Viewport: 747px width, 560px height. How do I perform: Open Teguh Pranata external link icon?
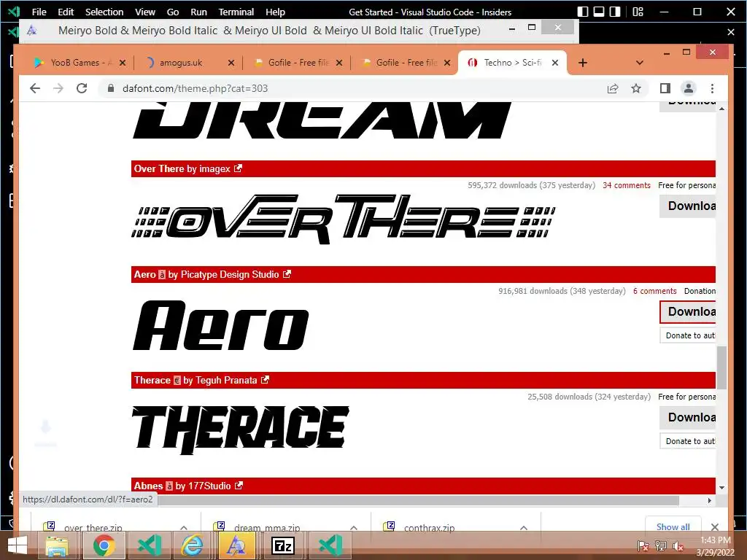click(265, 379)
